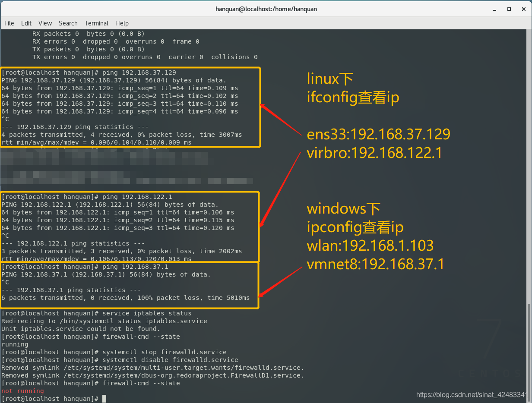Click '3 packets transmitted, 3 received' line

tap(122, 251)
